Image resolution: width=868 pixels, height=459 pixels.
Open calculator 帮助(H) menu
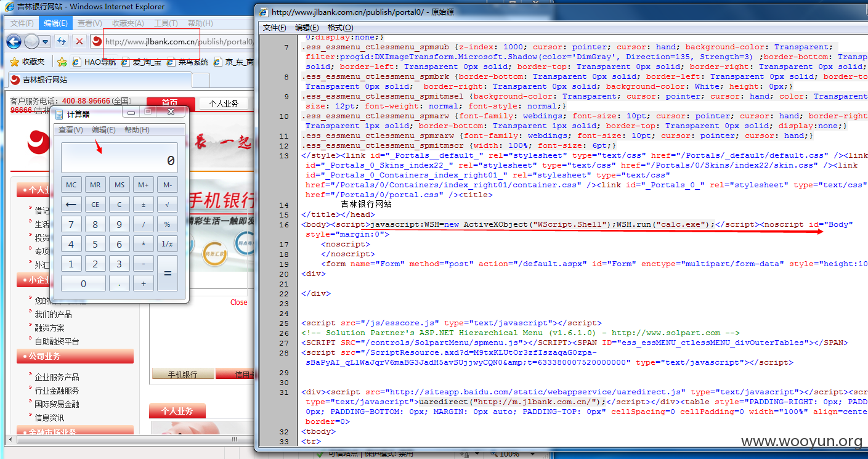click(x=137, y=129)
